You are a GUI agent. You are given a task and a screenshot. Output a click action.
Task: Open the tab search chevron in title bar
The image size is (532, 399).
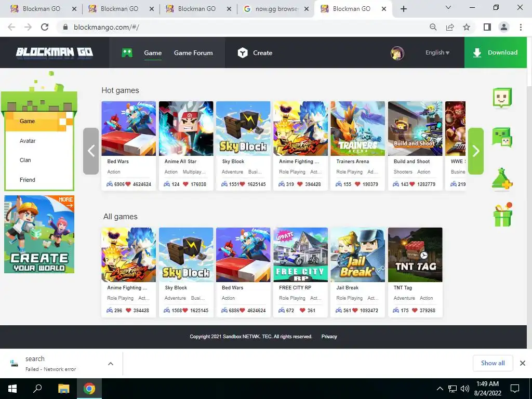point(448,7)
